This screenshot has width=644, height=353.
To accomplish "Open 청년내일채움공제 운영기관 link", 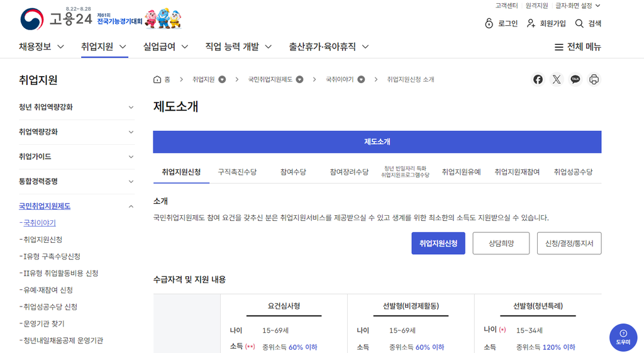I will click(64, 340).
